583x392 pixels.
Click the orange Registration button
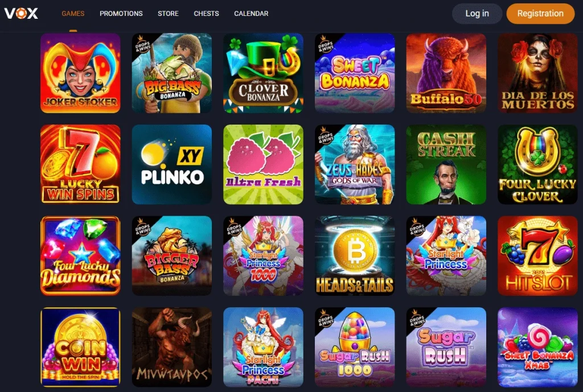[540, 14]
